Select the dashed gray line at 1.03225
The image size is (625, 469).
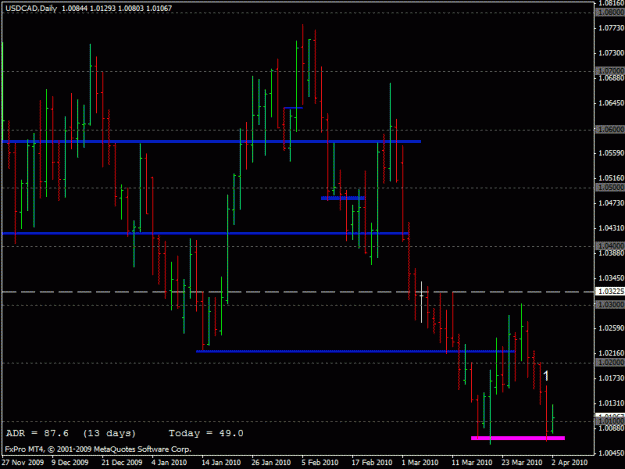tap(298, 292)
